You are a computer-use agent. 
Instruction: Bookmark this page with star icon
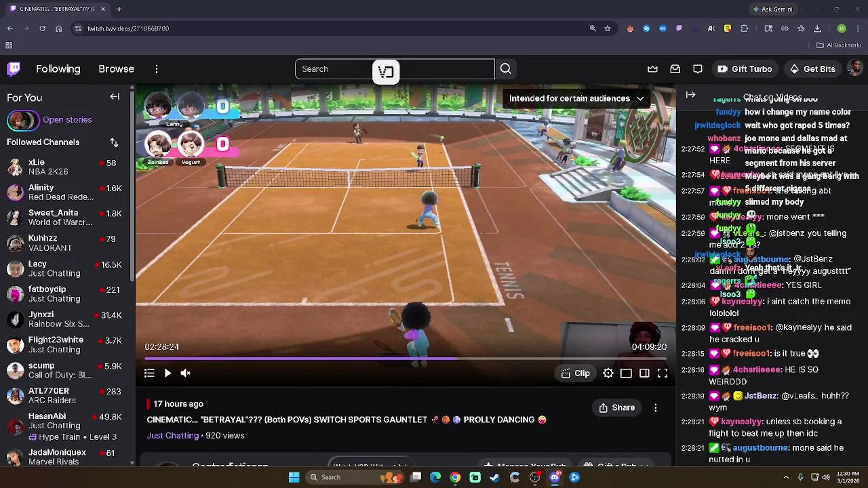pos(608,28)
